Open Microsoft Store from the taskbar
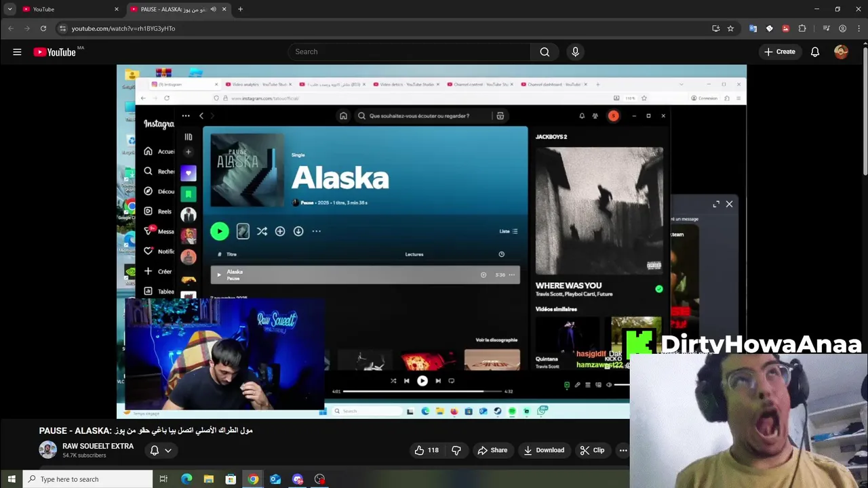 pos(231,479)
